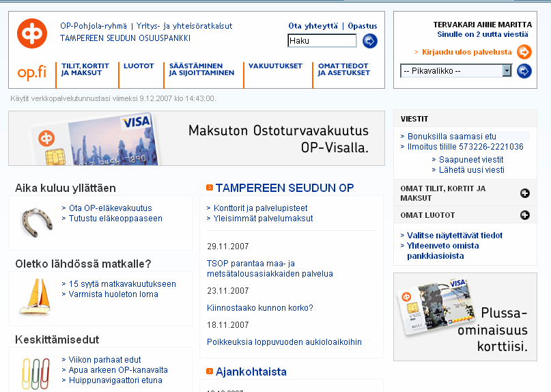Image resolution: width=551 pixels, height=392 pixels.
Task: Open Plussa-ominaisuus korttiisi banner
Action: [465, 317]
